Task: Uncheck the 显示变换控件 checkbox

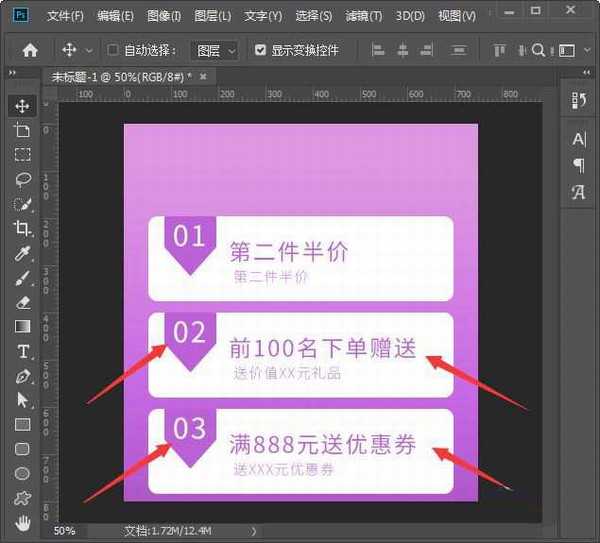Action: [x=261, y=50]
